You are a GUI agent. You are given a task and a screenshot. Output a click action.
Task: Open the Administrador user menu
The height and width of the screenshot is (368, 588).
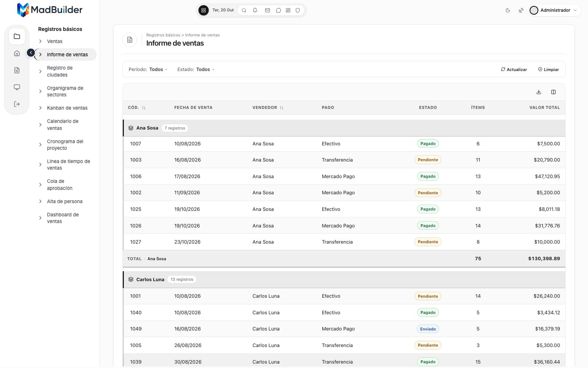pos(555,10)
